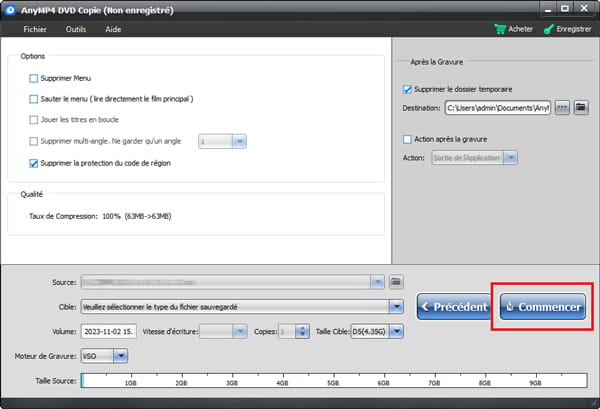The height and width of the screenshot is (409, 600).
Task: Toggle Jouer les titres en boucle
Action: click(x=34, y=120)
